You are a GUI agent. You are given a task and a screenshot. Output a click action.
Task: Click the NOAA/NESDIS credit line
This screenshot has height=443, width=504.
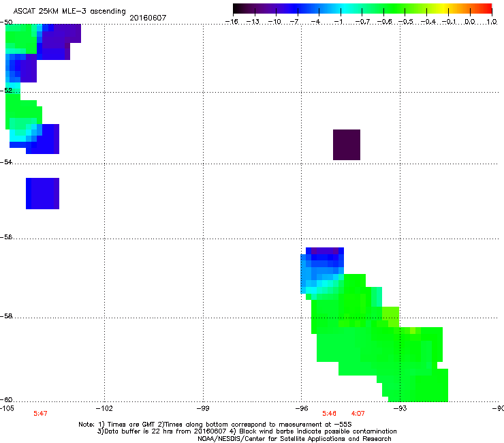[x=294, y=439]
